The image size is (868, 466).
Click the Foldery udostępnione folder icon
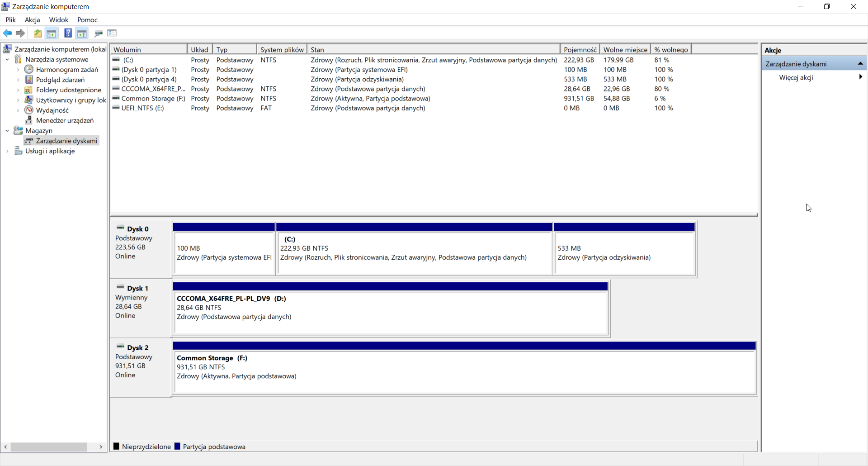click(x=29, y=90)
